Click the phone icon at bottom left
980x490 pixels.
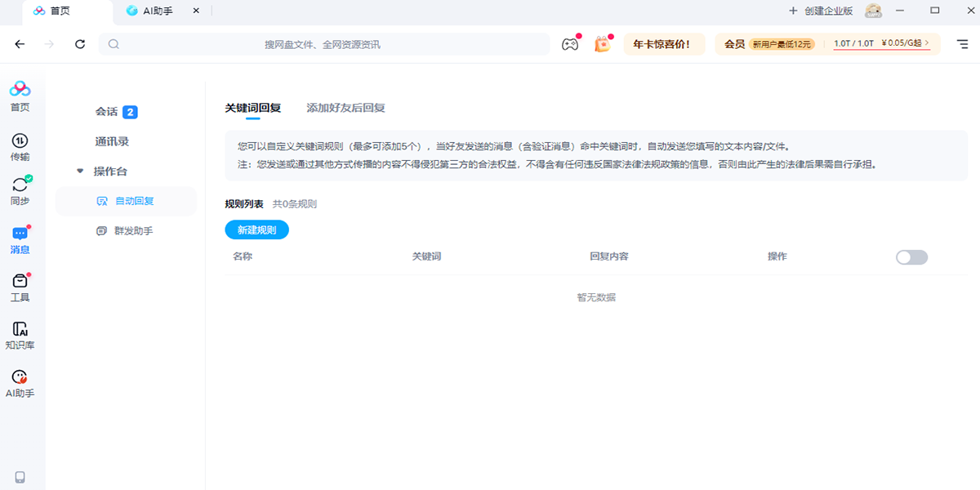coord(20,477)
